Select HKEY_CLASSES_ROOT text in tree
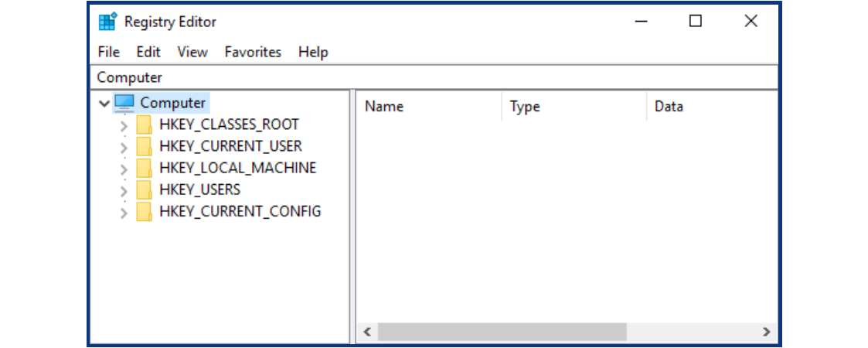Screen dimensions: 868x348 (x=230, y=125)
